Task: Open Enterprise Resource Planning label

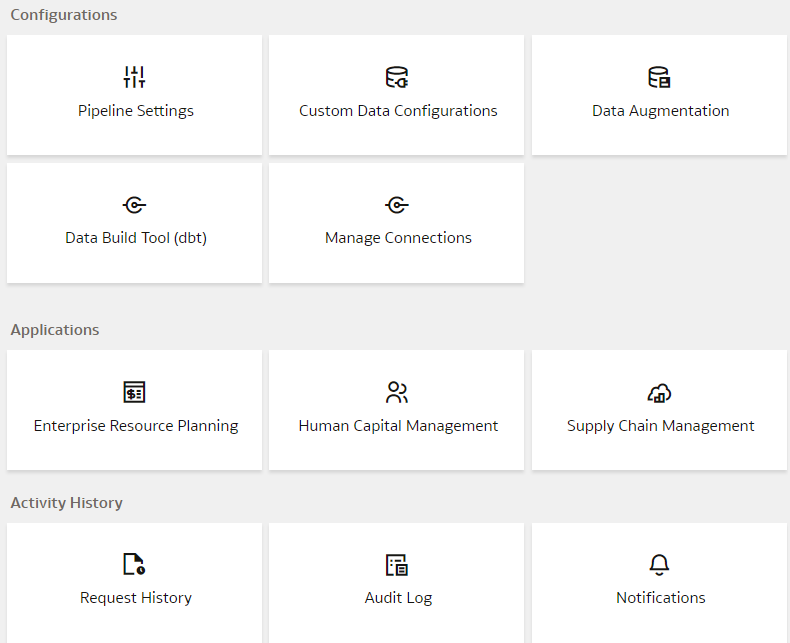Action: point(136,426)
